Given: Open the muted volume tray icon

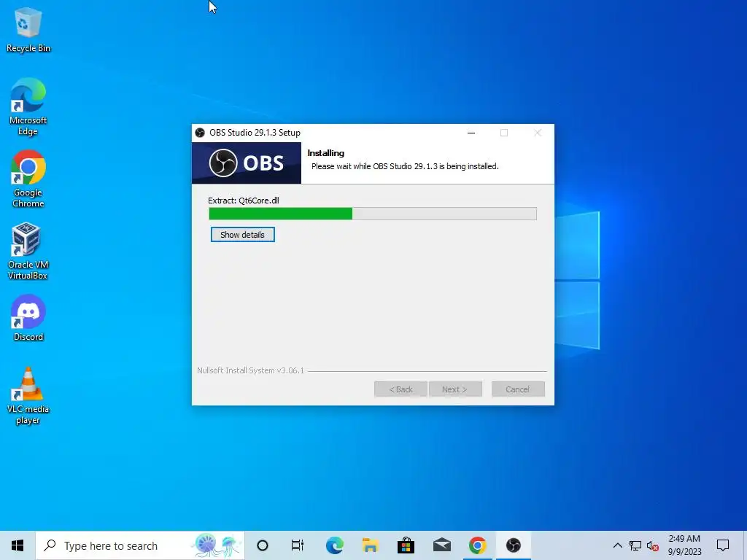Looking at the screenshot, I should tap(653, 545).
